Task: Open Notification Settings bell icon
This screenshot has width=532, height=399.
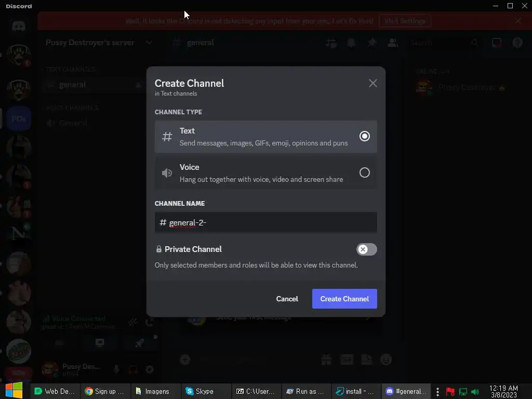Action: (x=351, y=43)
